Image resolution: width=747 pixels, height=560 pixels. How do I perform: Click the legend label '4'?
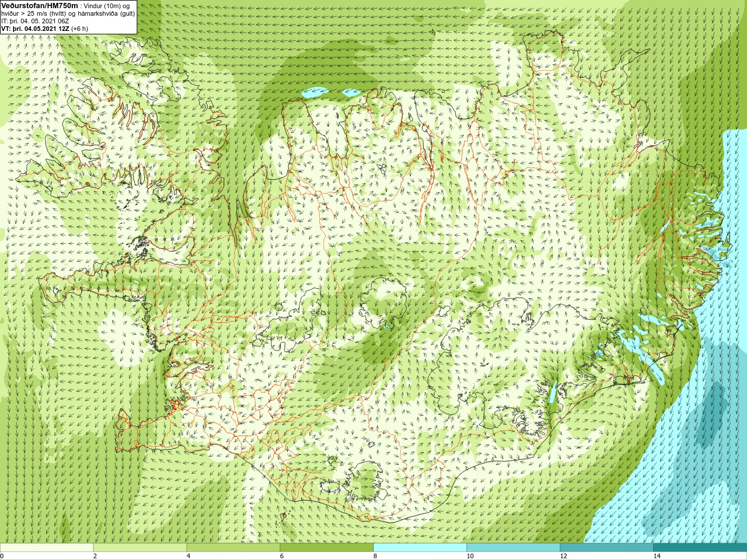click(x=189, y=556)
